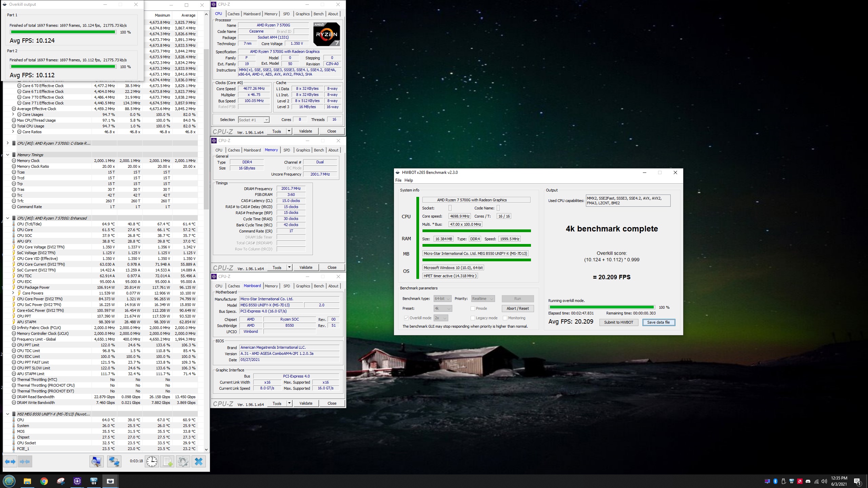This screenshot has width=868, height=488.
Task: Click the FPS monitor tray icon
Action: pos(767,481)
